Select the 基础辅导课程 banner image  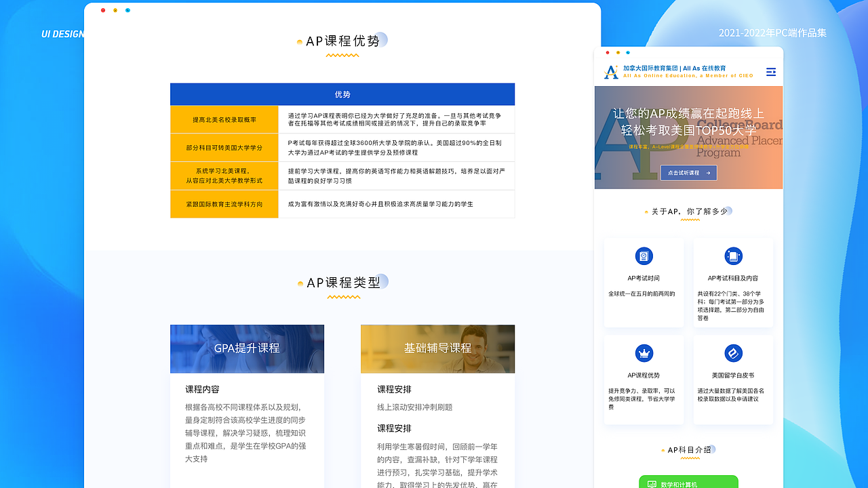[437, 348]
